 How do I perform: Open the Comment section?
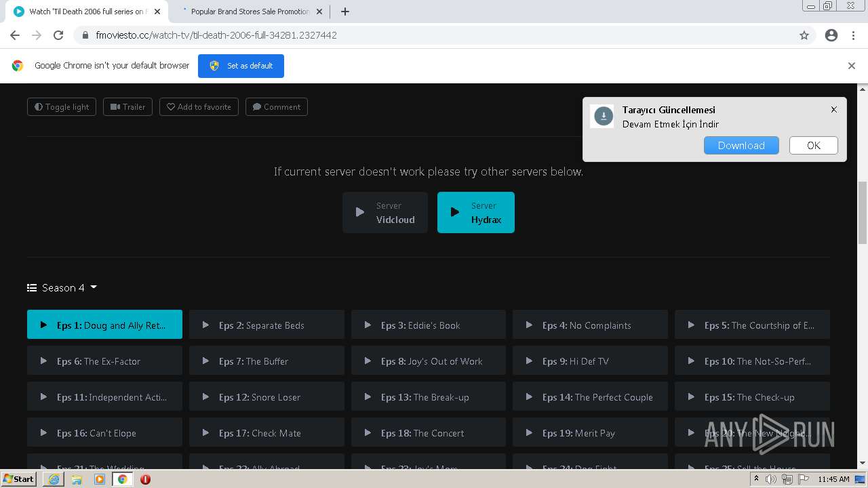[x=277, y=107]
